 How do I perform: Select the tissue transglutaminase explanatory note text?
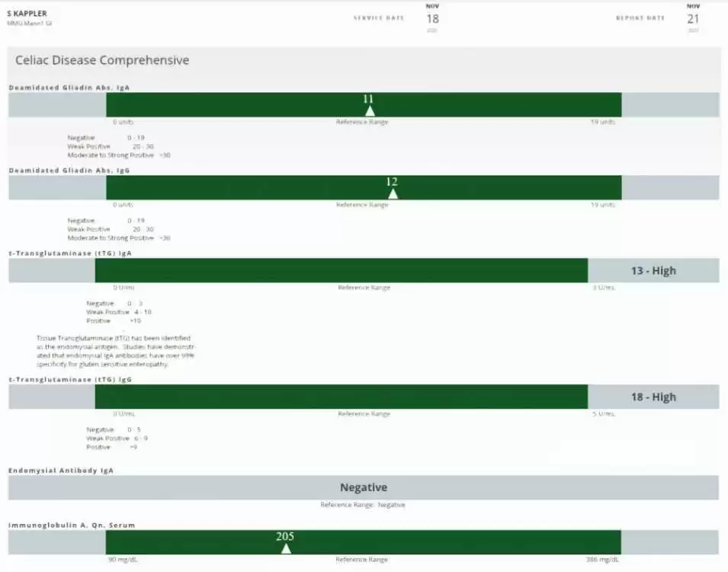click(114, 351)
